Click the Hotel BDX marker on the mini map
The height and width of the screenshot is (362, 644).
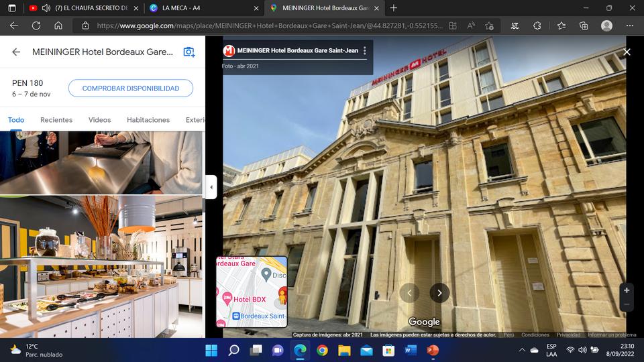coord(227,298)
